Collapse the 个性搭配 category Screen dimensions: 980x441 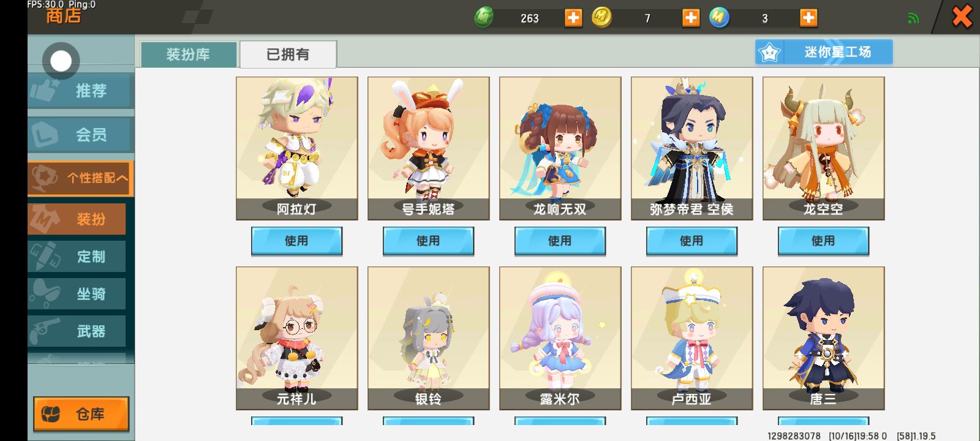(80, 178)
